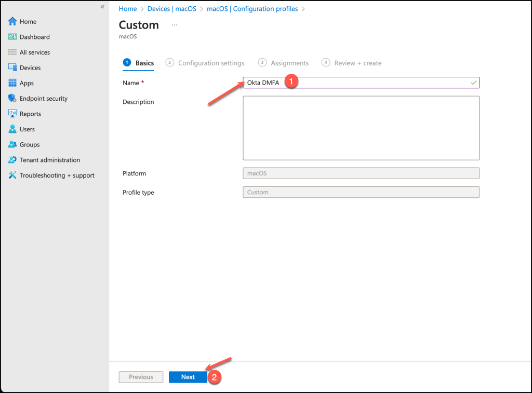Select the Devices monitor icon
Screen dimensions: 532x393
(12, 67)
